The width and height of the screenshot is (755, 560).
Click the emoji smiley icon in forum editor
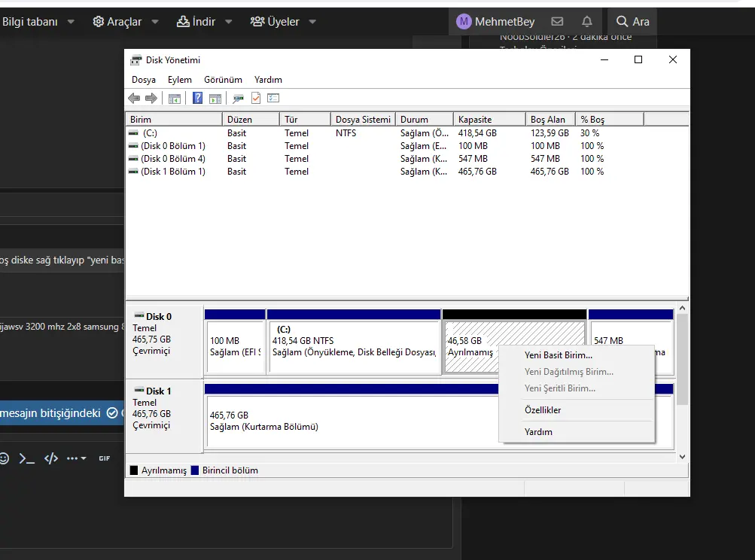click(x=4, y=458)
